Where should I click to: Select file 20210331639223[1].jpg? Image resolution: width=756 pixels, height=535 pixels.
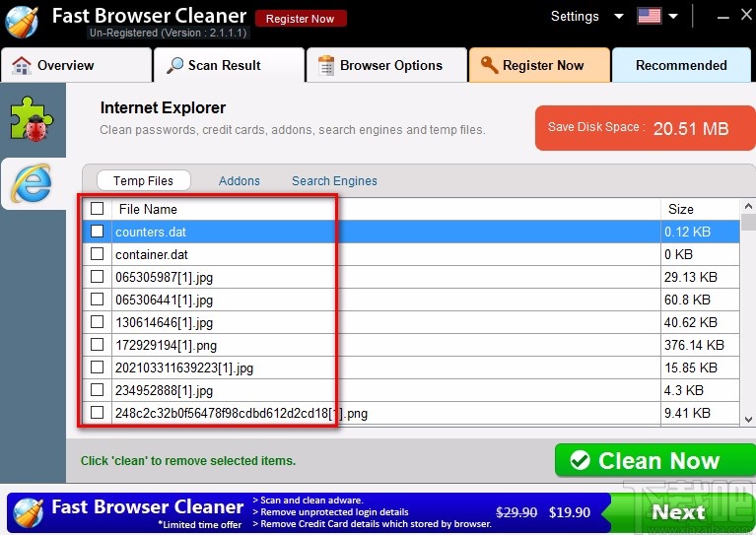pos(183,368)
